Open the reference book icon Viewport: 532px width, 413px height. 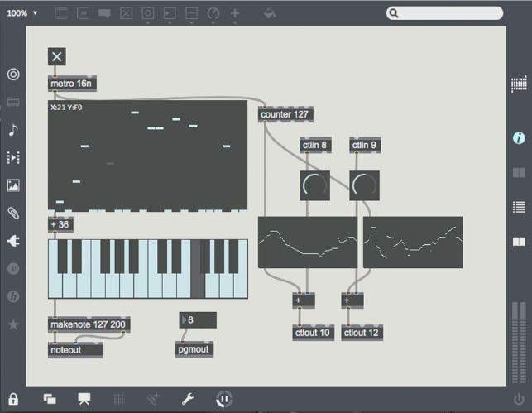pos(519,242)
